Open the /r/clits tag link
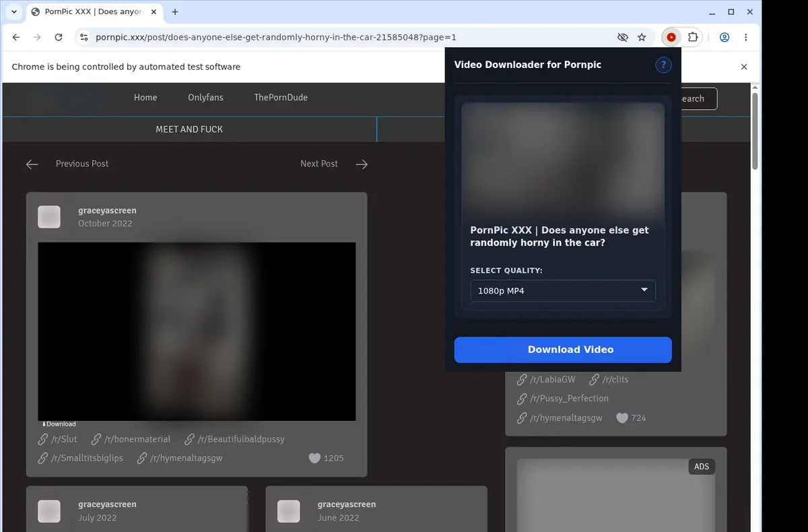This screenshot has height=532, width=808. 615,380
